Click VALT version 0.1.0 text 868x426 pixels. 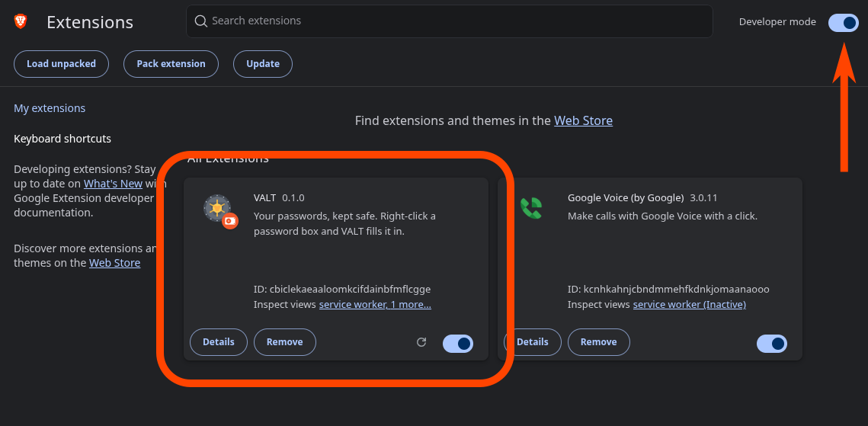point(293,197)
